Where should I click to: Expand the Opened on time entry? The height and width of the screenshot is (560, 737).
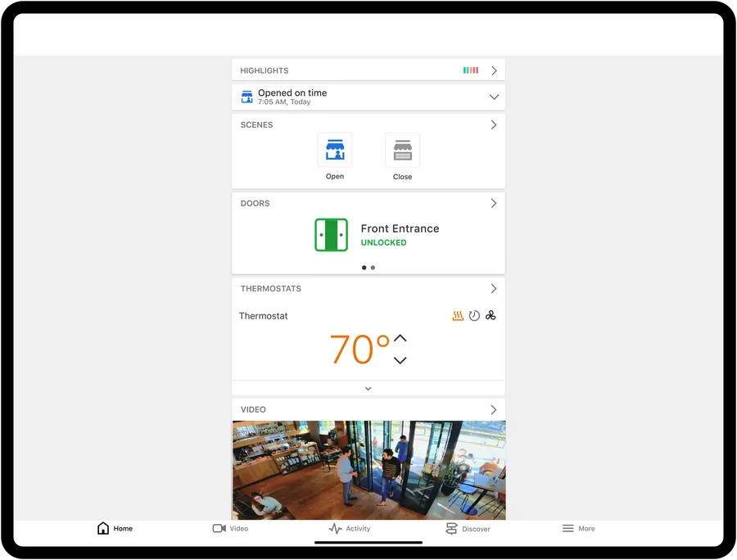(x=494, y=97)
